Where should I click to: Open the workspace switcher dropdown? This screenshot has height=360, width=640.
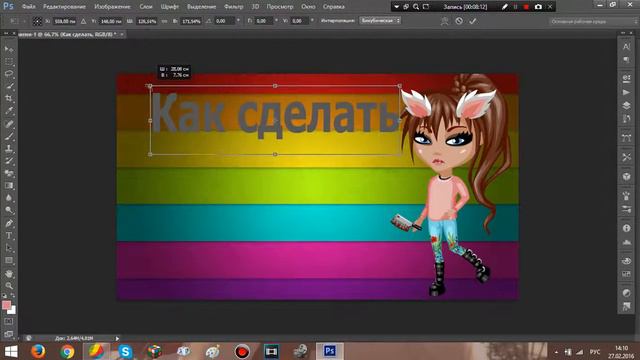(x=593, y=21)
